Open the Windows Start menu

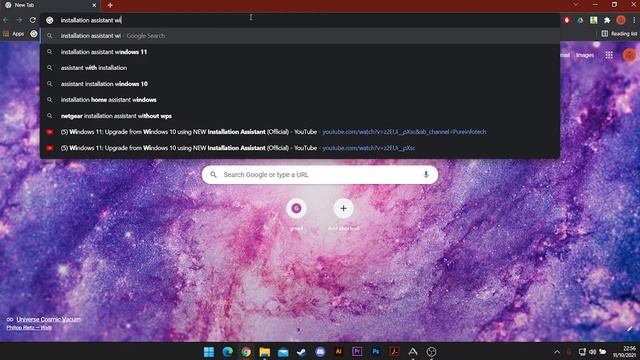coord(209,352)
